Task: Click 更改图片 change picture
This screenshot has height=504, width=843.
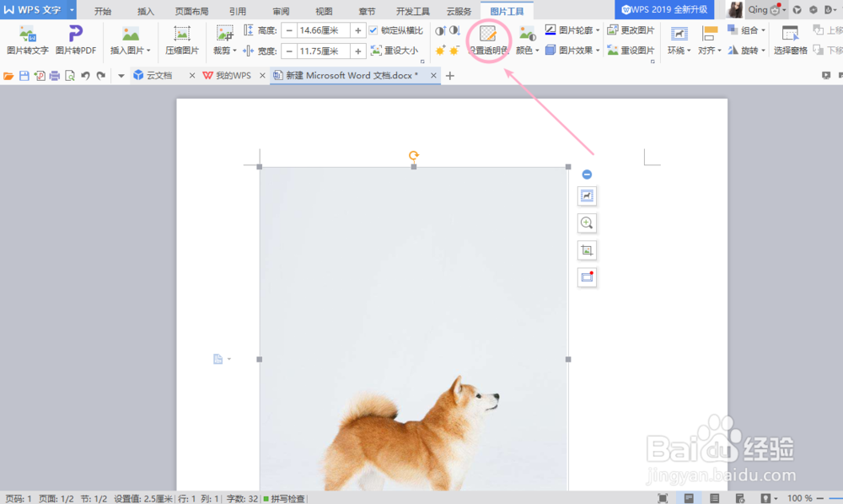Action: click(631, 30)
